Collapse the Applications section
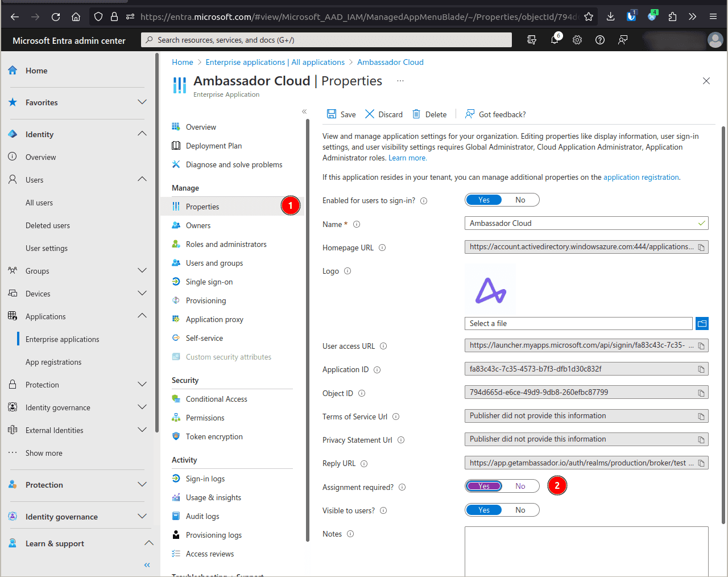This screenshot has height=577, width=728. (x=142, y=316)
